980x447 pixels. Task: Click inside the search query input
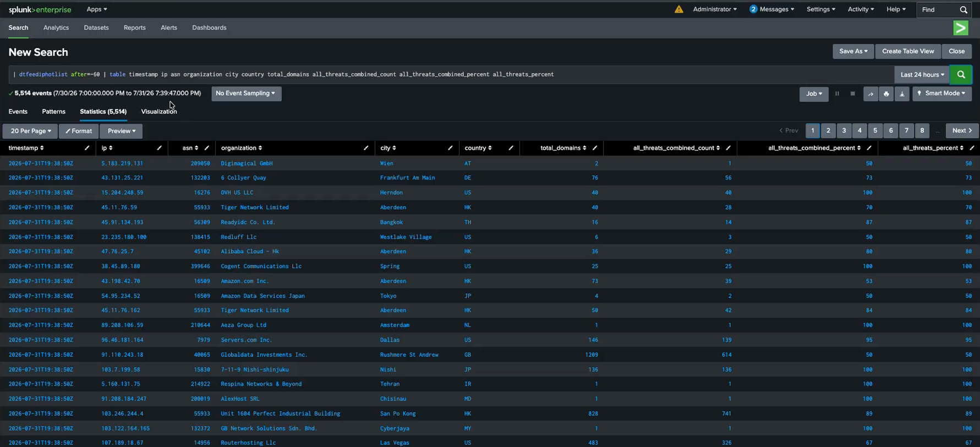coord(451,75)
